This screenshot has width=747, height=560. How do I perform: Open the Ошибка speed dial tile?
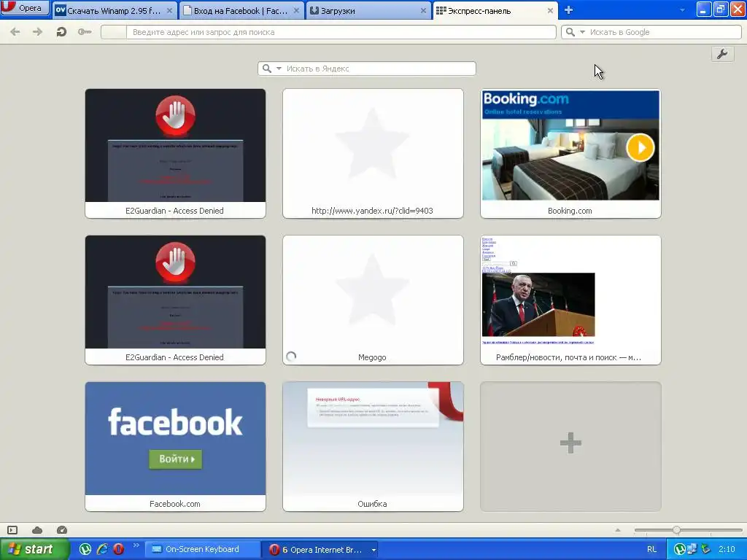coord(373,447)
